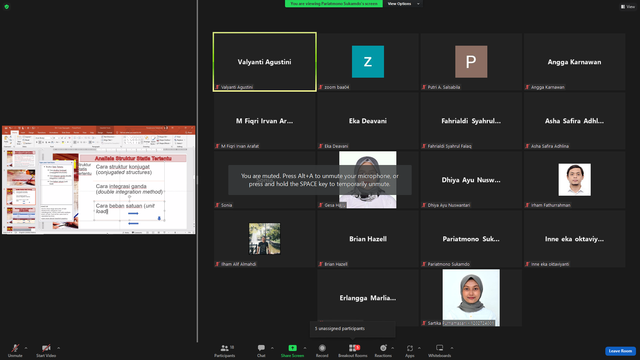Click muted mic icon on Brian Hazell label

pos(321,264)
